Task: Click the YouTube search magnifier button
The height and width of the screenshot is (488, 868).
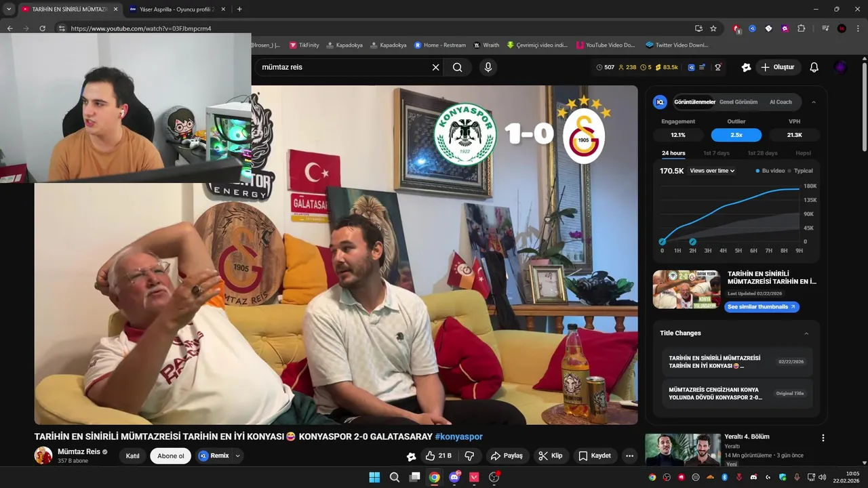Action: [458, 67]
